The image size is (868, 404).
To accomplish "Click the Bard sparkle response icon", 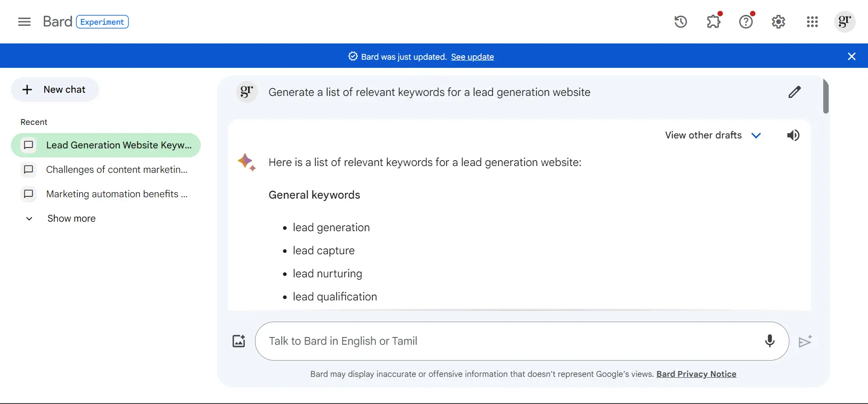I will (247, 162).
